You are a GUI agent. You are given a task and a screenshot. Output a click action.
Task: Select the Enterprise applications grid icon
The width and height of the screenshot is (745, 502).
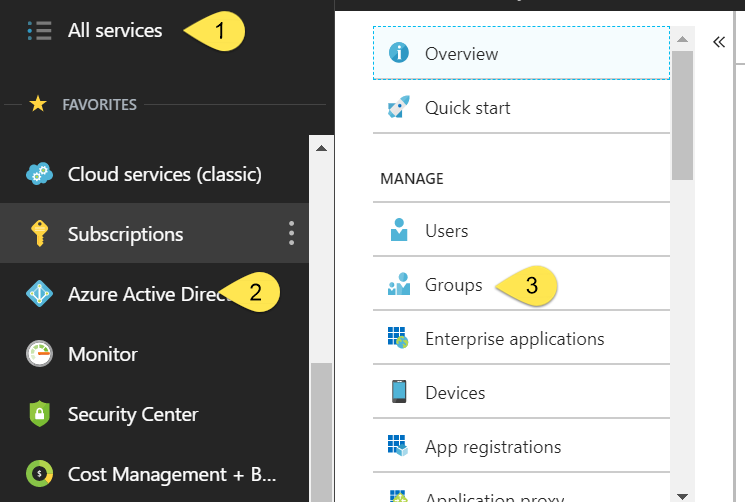(398, 339)
